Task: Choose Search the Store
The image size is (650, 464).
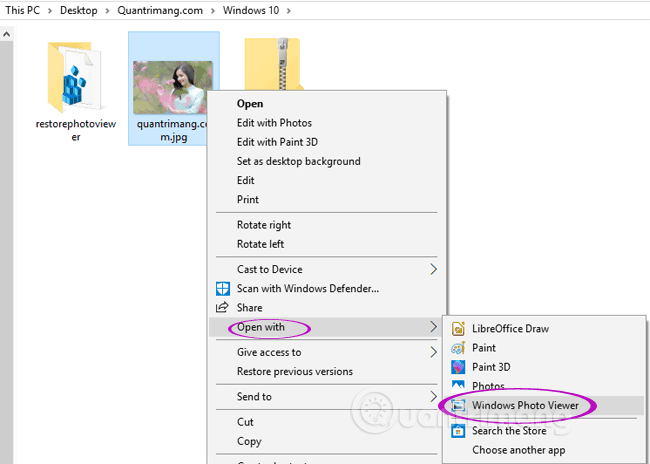Action: point(544,431)
